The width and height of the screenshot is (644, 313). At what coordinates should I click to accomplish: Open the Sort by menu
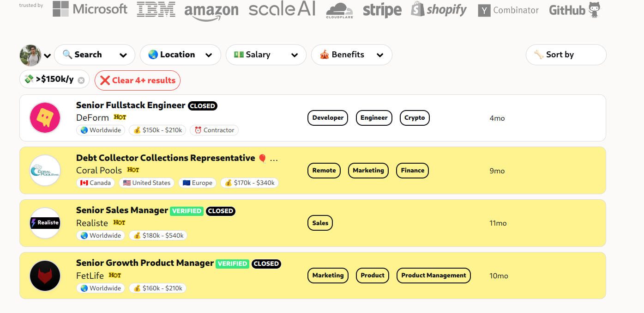(566, 55)
